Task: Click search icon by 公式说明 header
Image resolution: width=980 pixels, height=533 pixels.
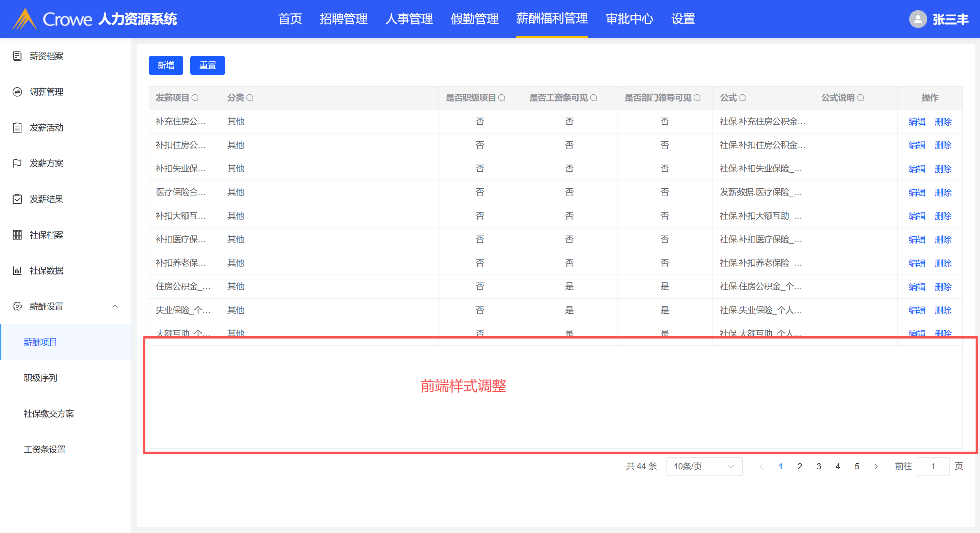Action: 861,98
